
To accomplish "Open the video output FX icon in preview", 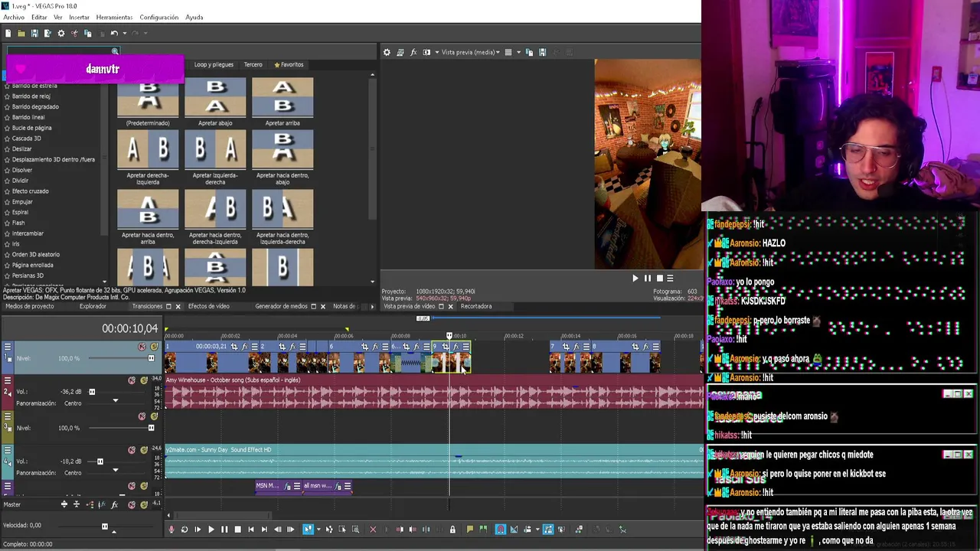I will [x=413, y=52].
